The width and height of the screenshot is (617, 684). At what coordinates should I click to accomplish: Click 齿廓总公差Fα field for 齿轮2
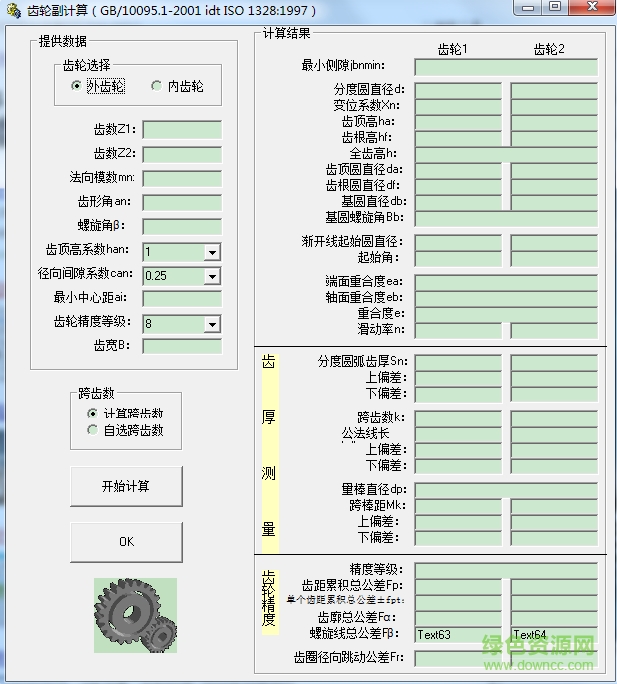pyautogui.click(x=554, y=619)
